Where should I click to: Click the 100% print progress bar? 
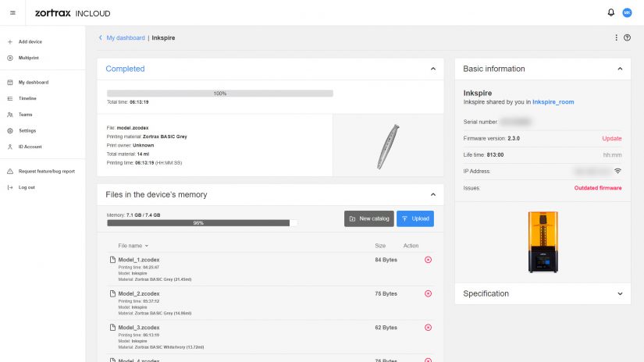(219, 94)
